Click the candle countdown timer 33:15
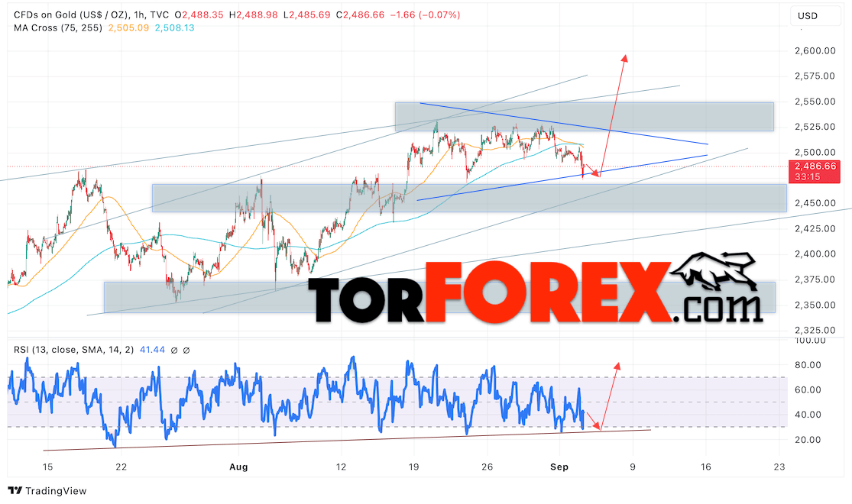852x504 pixels. pos(808,177)
